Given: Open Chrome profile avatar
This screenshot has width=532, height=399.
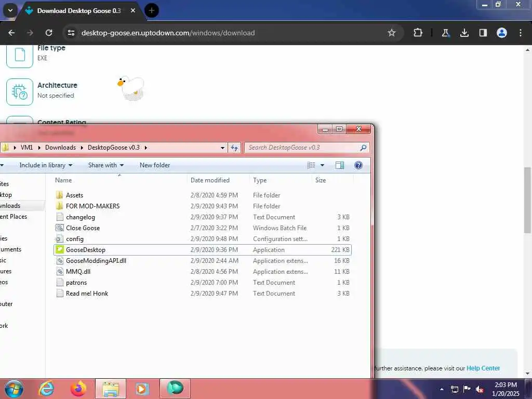Looking at the screenshot, I should (502, 33).
